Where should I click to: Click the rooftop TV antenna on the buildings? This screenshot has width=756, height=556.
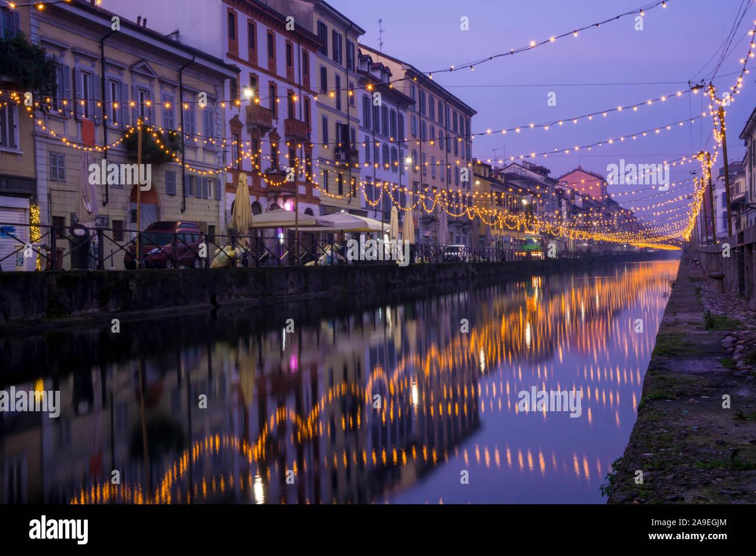click(x=380, y=34)
